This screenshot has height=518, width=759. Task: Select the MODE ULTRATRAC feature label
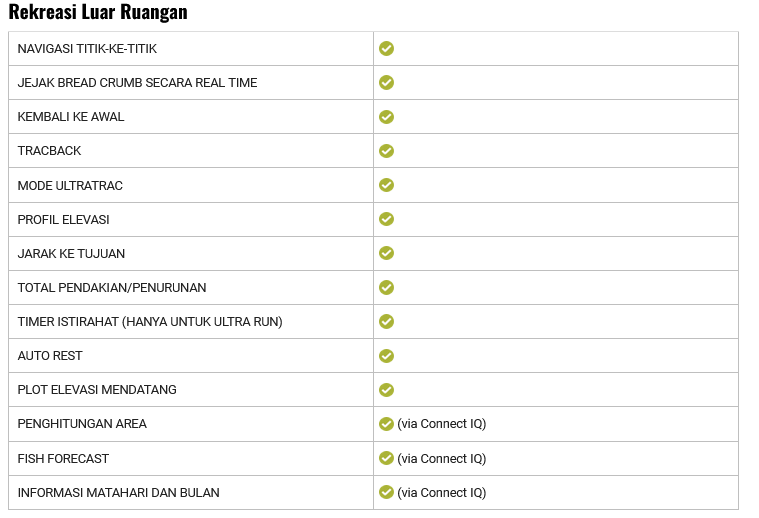(70, 186)
